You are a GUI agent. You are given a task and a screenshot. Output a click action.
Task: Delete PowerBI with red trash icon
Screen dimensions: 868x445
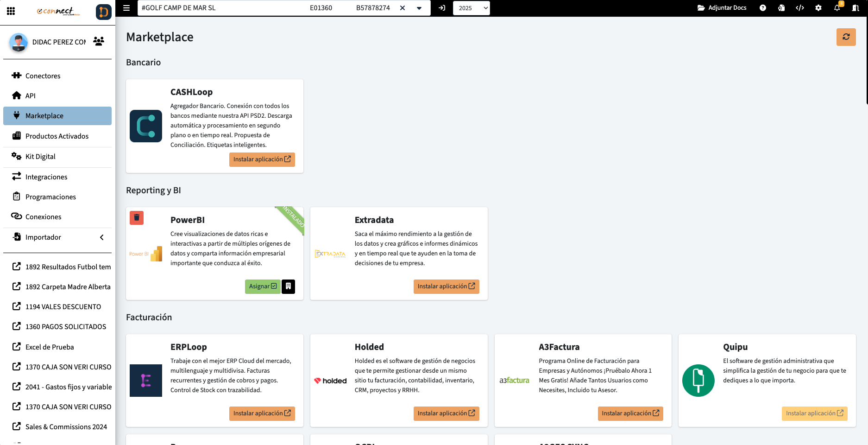tap(137, 217)
